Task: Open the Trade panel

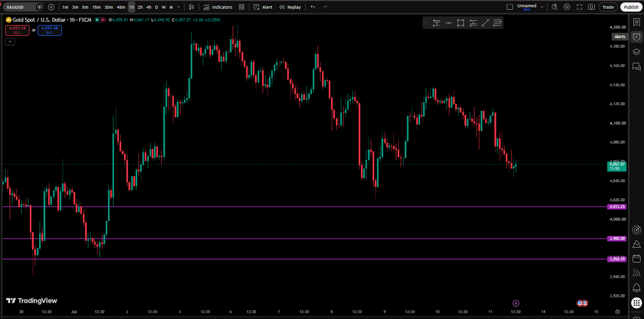Action: [x=608, y=7]
